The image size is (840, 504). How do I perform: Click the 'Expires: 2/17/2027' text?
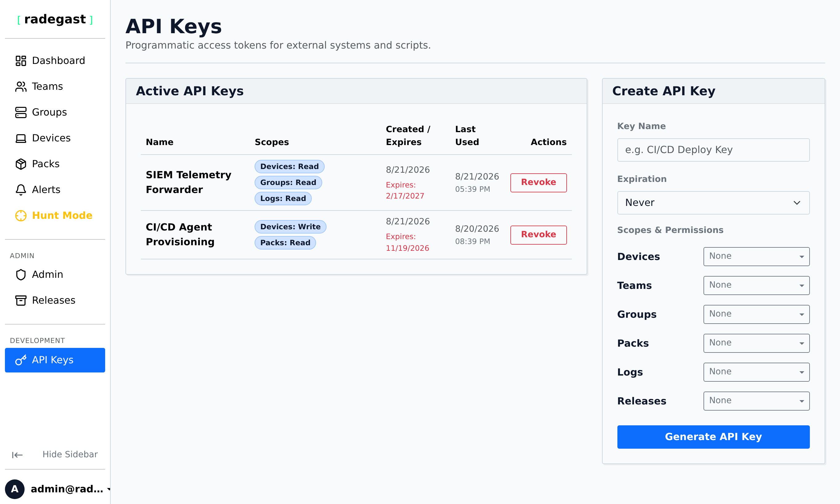[405, 190]
